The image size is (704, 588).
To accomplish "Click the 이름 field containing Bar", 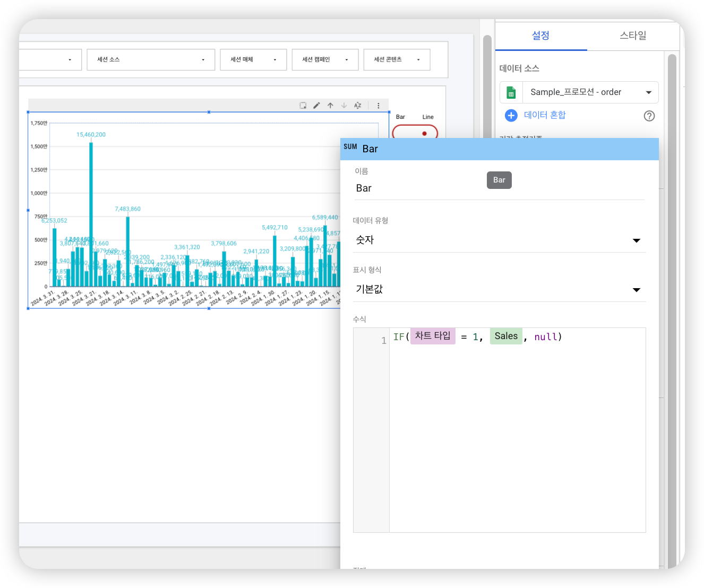I will point(499,188).
